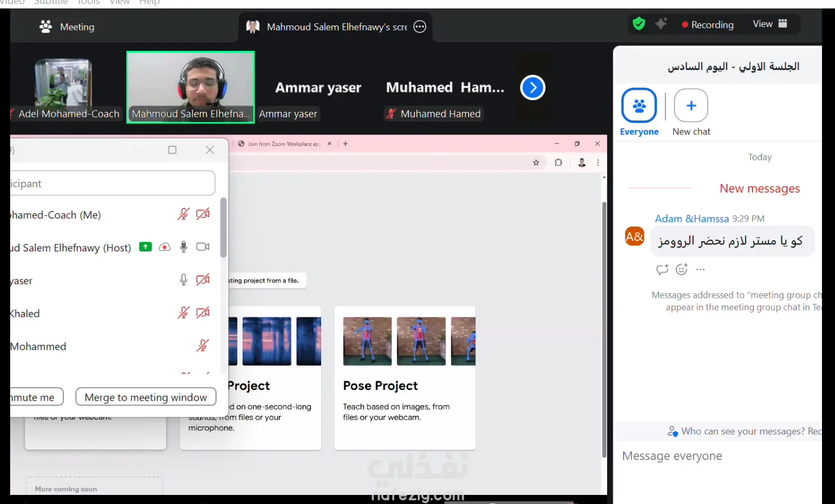Click Adam &Hamssa's Arabic chat message
Viewport: 835px width, 504px height.
coord(732,241)
